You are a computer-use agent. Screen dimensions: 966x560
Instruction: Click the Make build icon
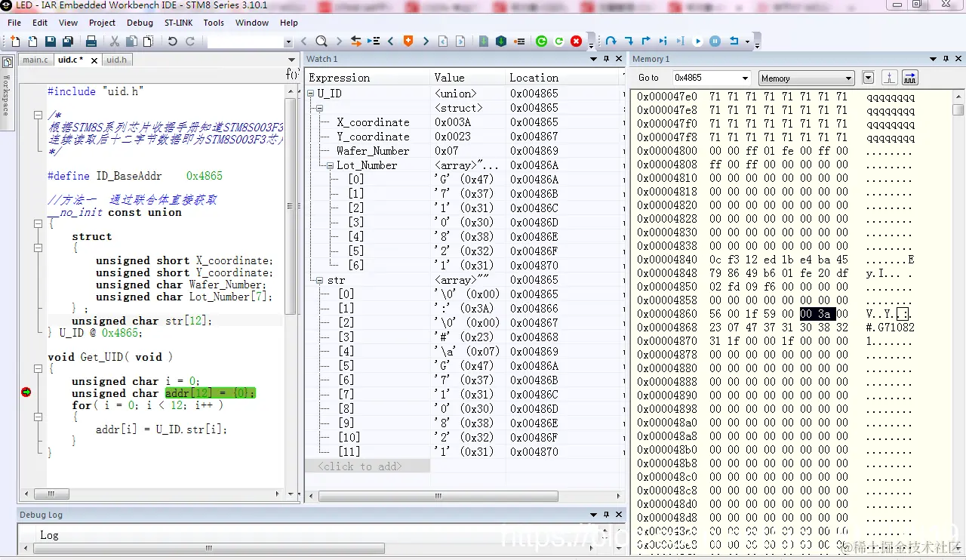pyautogui.click(x=501, y=42)
